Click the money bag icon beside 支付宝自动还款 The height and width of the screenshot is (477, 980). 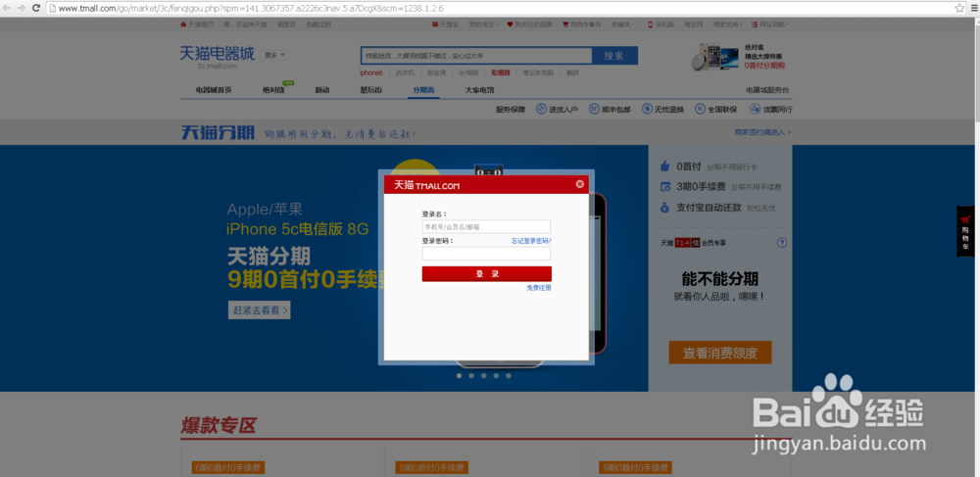point(665,208)
